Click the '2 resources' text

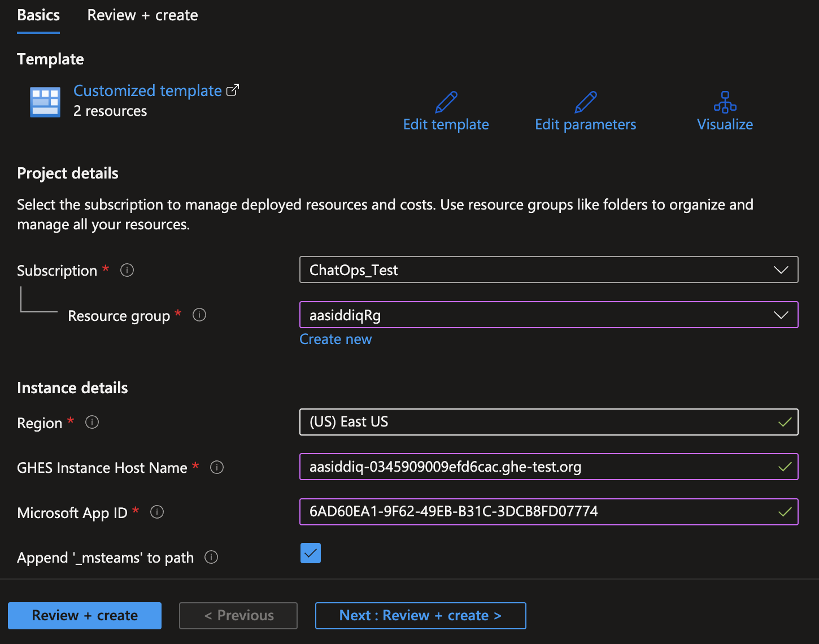click(x=110, y=111)
